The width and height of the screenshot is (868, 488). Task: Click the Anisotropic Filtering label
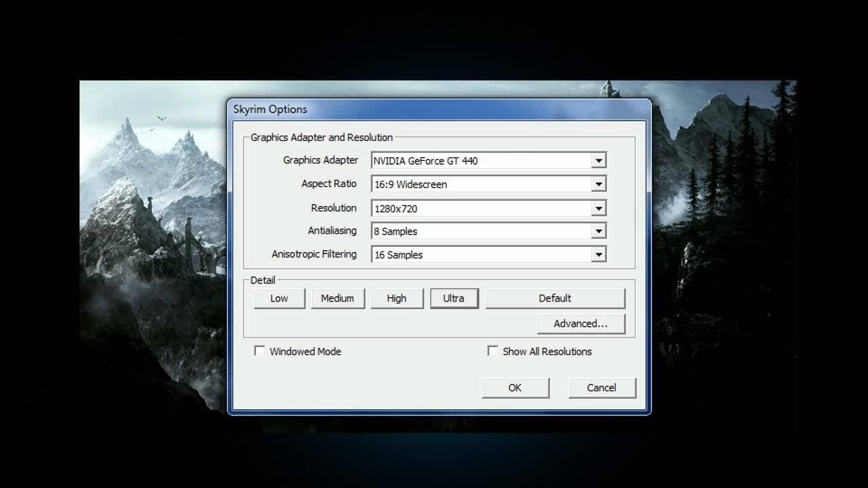pos(314,254)
